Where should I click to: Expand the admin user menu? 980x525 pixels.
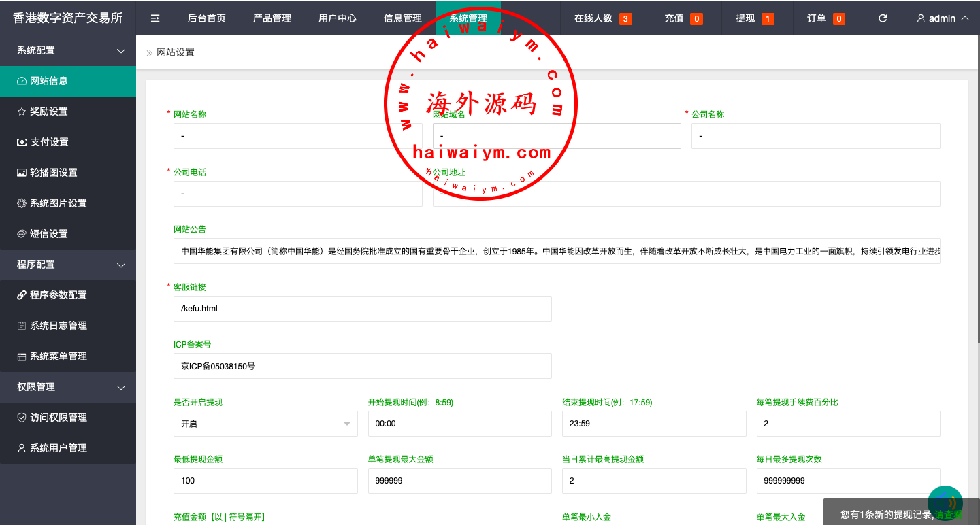[x=943, y=18]
